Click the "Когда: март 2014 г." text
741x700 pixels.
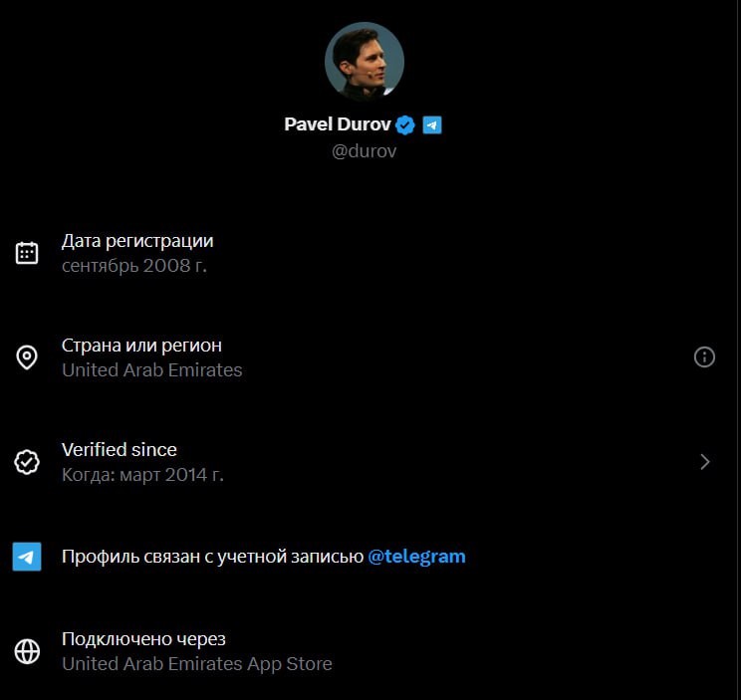[142, 475]
